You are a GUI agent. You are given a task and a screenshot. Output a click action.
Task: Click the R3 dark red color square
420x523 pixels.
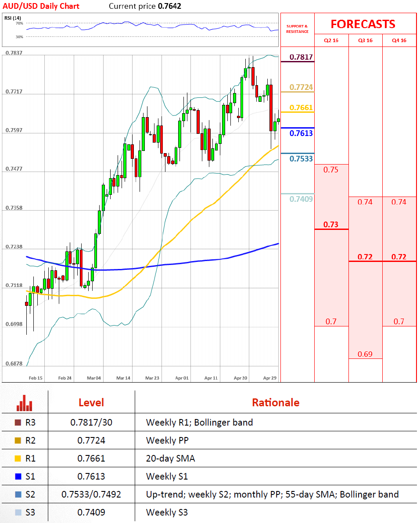coord(18,423)
